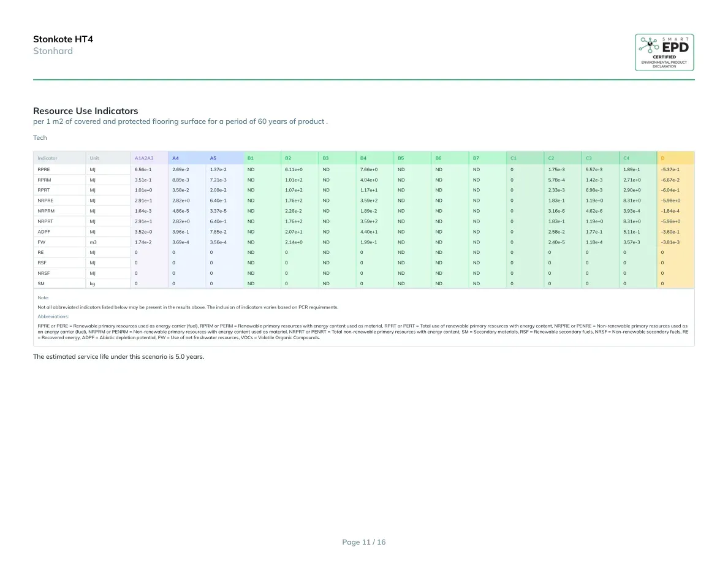Click the RPRE A1A2A3 value 6.56e-1
Screen dimensions: 728x563
143,169
